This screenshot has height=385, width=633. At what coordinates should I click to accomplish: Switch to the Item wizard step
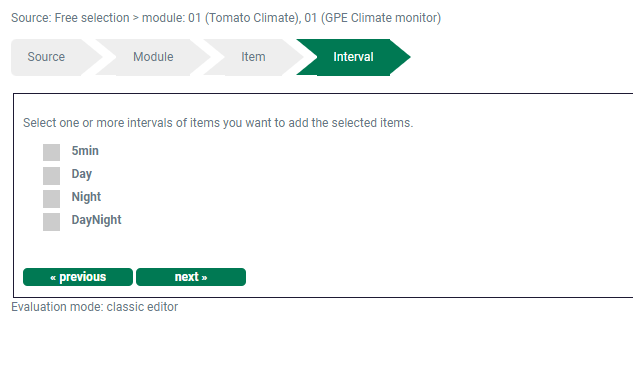tap(254, 57)
